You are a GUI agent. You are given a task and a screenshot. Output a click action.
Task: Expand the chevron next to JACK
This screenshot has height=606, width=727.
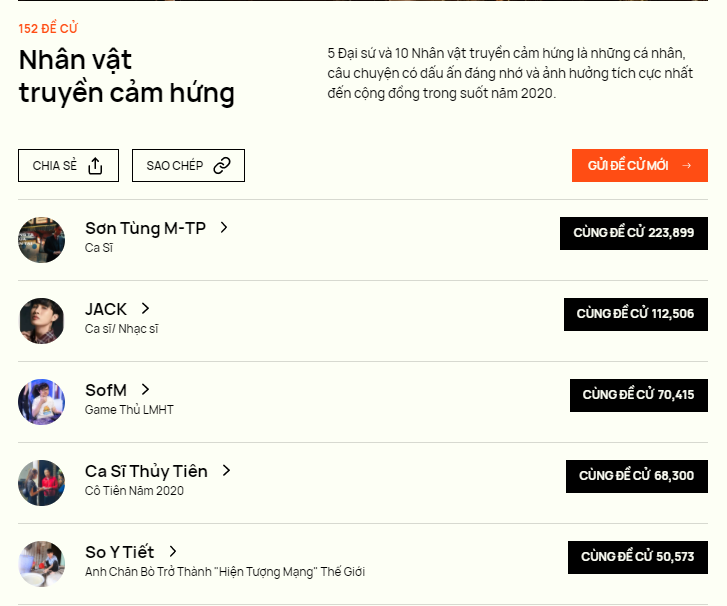pyautogui.click(x=145, y=309)
